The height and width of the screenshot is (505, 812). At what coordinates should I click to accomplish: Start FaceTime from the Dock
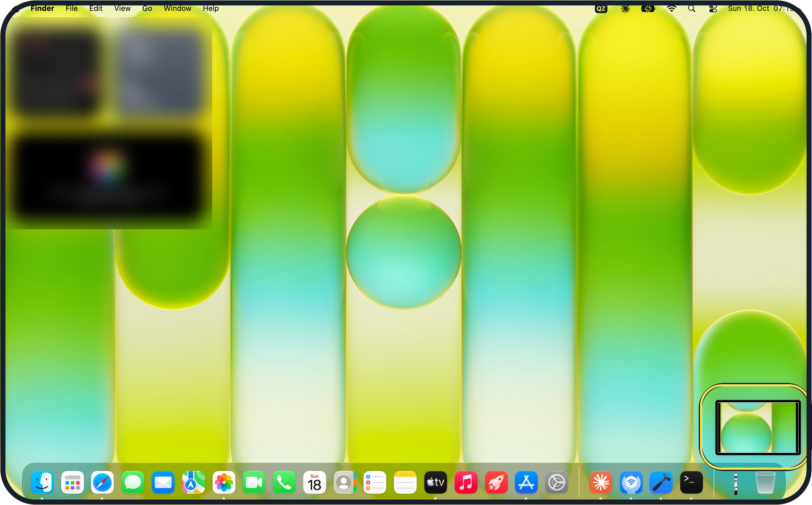(254, 482)
